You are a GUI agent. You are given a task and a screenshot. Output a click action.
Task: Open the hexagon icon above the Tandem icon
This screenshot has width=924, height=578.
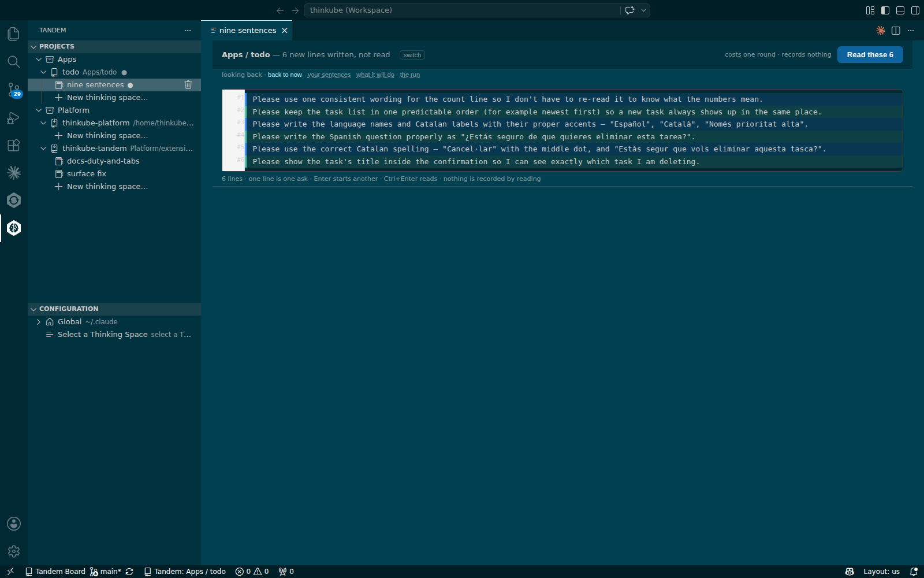click(14, 200)
